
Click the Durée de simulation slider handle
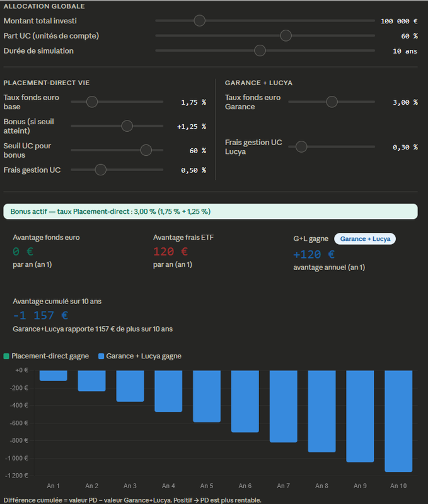260,50
